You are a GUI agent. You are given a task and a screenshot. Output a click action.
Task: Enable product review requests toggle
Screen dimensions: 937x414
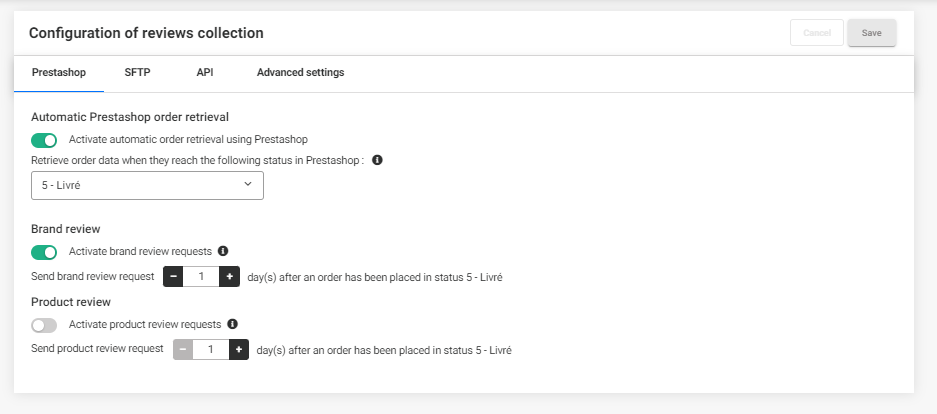(44, 325)
